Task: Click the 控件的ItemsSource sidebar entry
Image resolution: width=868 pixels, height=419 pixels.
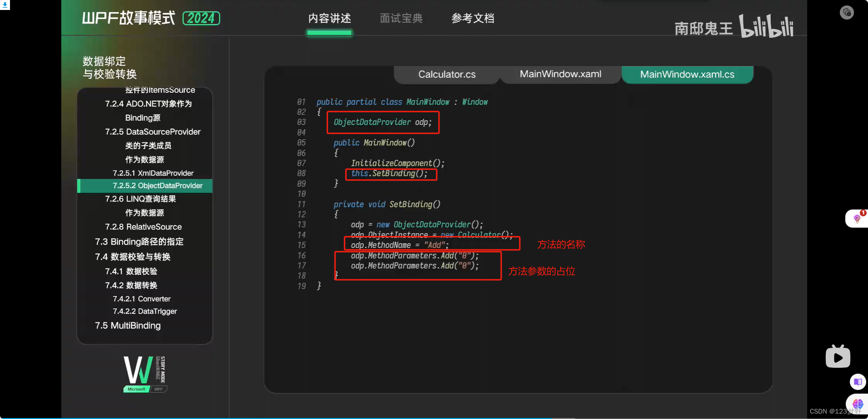Action: pyautogui.click(x=160, y=90)
